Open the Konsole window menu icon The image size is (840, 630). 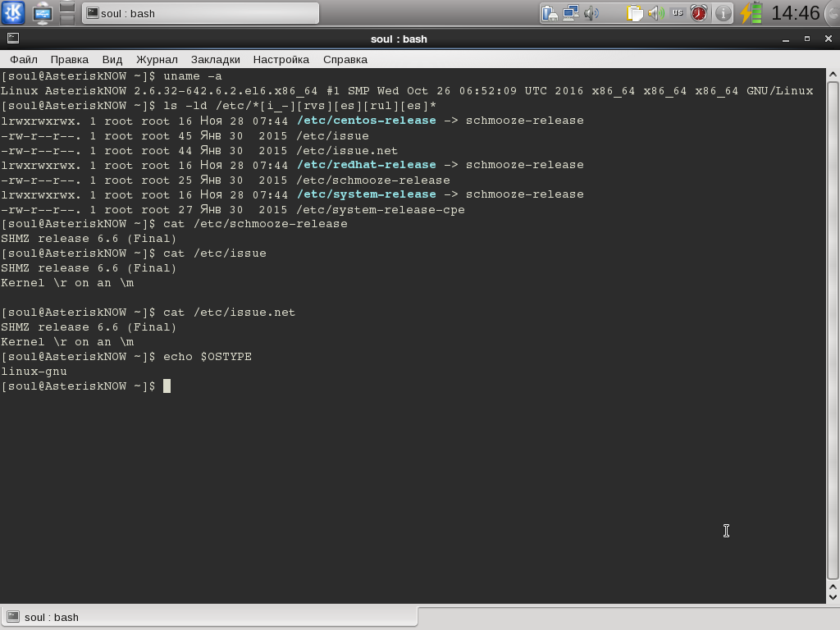13,38
